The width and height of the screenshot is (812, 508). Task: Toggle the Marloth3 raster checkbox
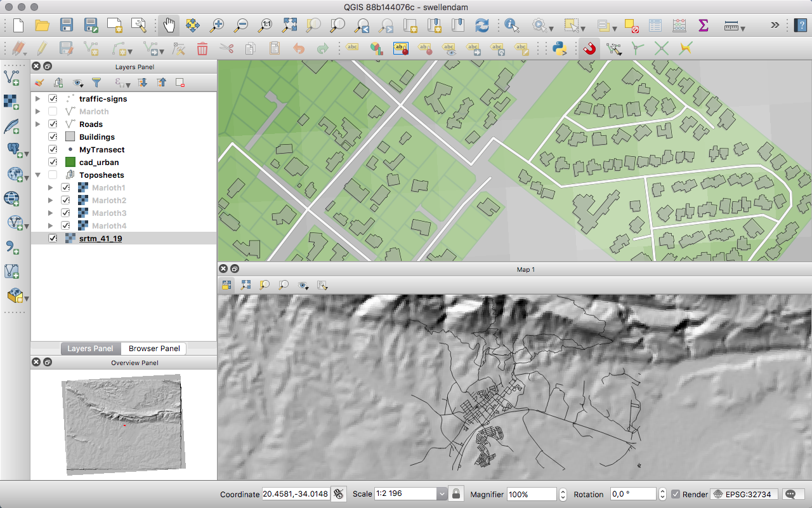pyautogui.click(x=65, y=213)
